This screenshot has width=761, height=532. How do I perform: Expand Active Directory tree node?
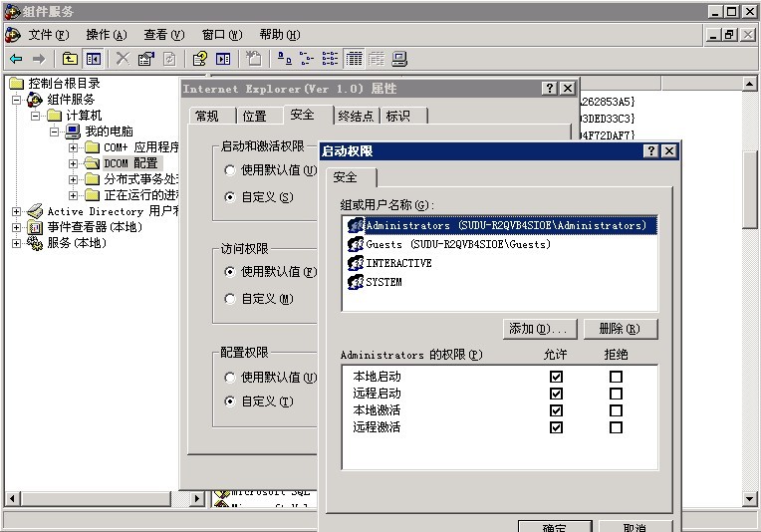click(16, 211)
